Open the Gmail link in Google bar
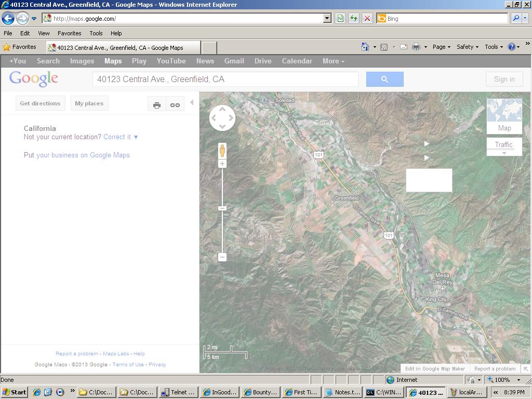 (234, 61)
